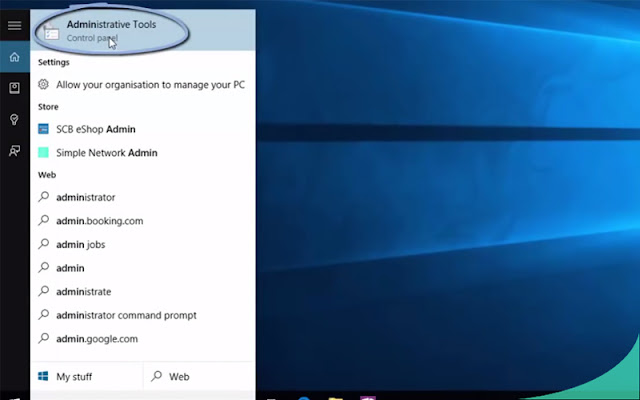
Task: Open Simple Network Admin store result
Action: 143,153
